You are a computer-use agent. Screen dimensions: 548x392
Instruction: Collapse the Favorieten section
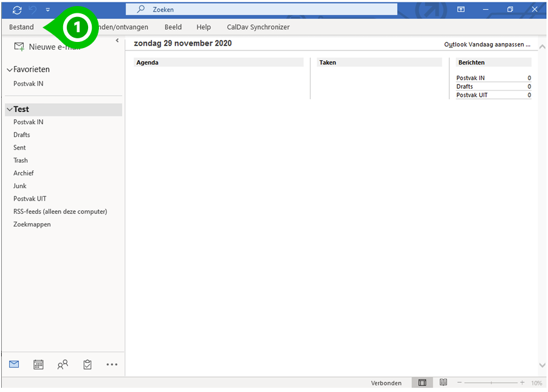[x=10, y=69]
